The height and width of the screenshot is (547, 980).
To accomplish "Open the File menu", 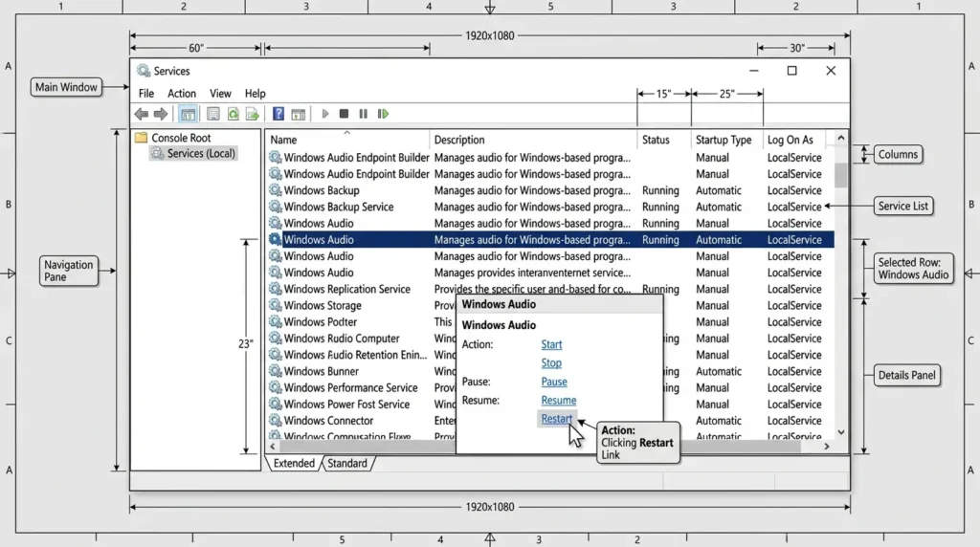I will tap(146, 94).
